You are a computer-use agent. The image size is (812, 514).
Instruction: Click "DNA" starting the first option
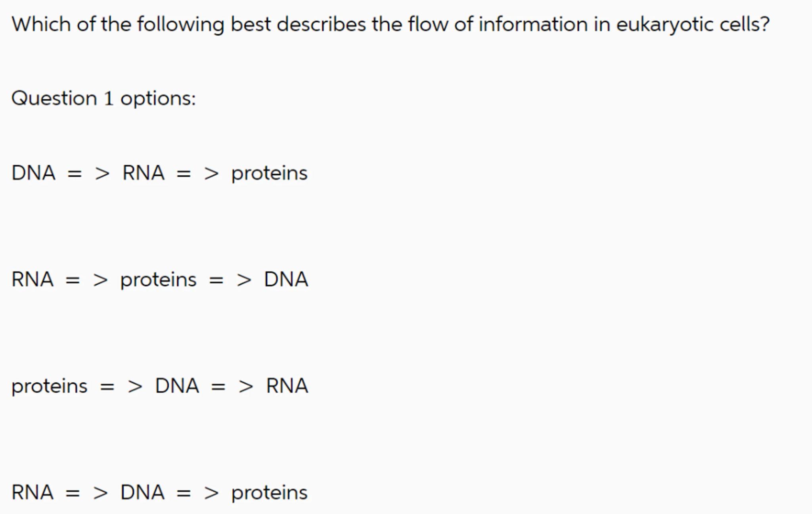(33, 173)
